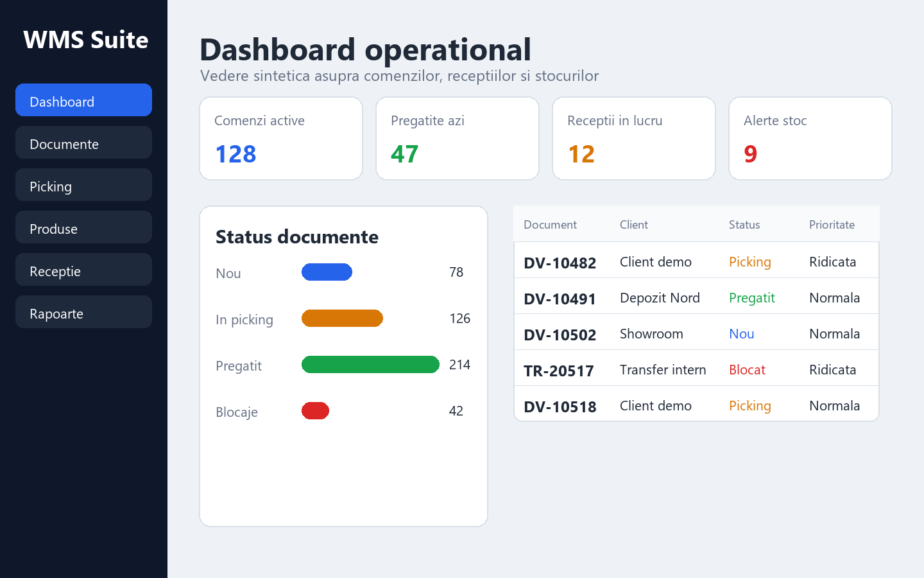Click the Blocat status of TR-20517

coord(748,370)
